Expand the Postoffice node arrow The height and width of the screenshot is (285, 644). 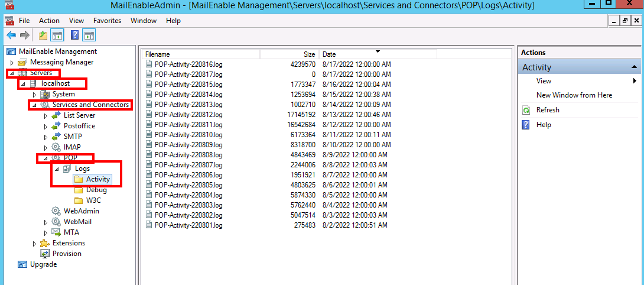pos(45,127)
